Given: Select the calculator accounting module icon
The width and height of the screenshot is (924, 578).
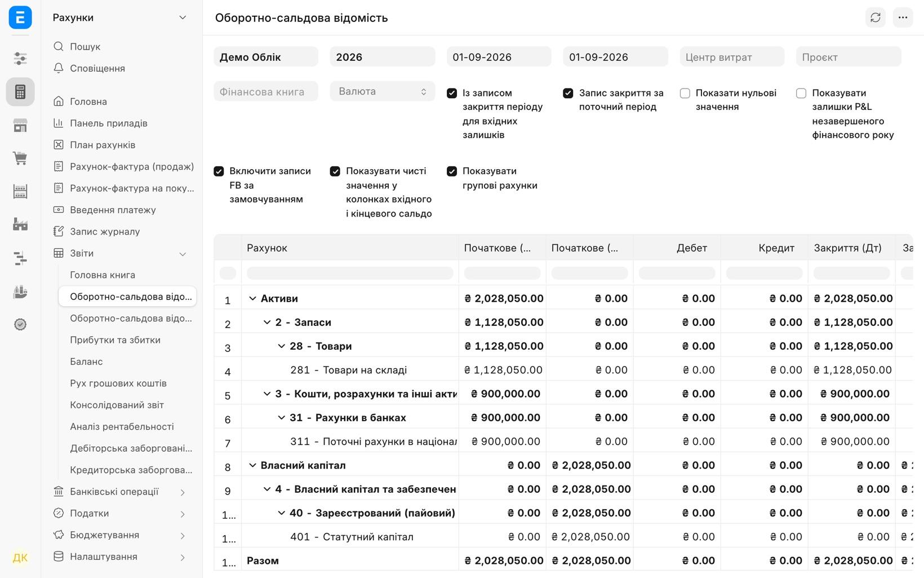Looking at the screenshot, I should click(20, 92).
